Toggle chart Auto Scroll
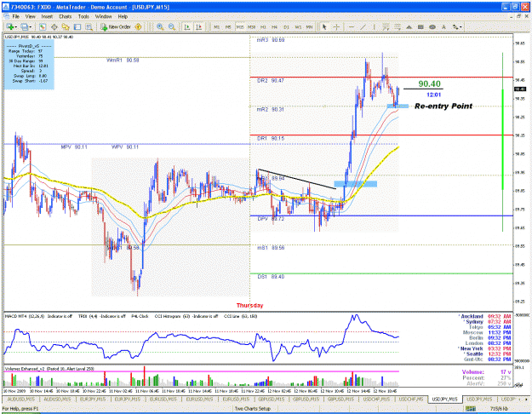 click(x=187, y=26)
